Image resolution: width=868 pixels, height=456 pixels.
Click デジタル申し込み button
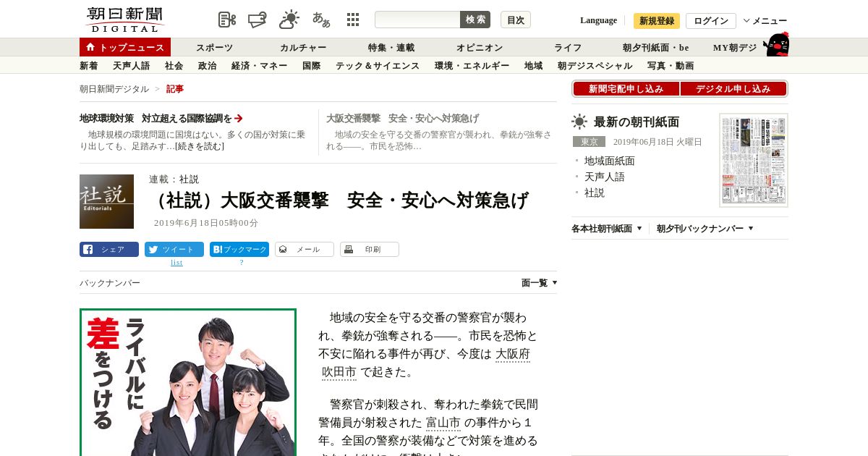[733, 89]
